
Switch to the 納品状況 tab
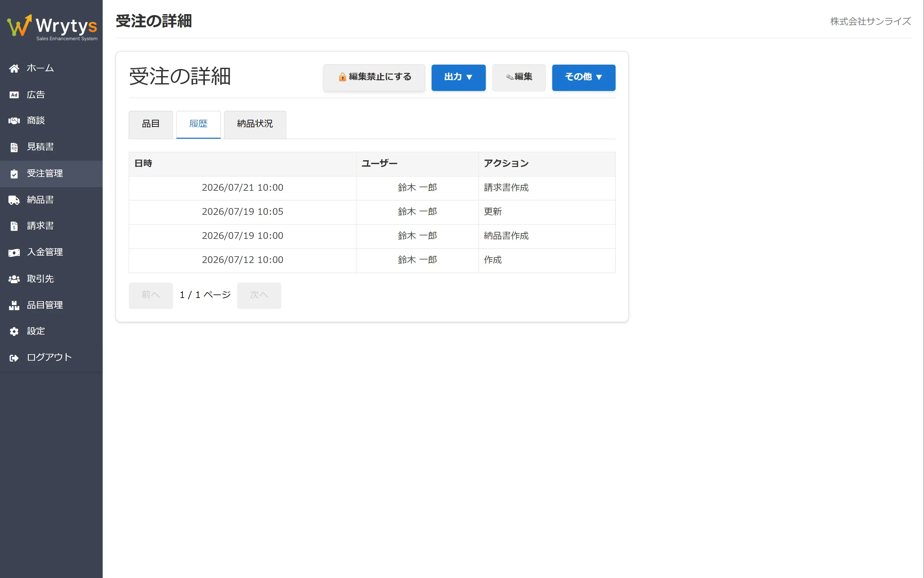(255, 125)
